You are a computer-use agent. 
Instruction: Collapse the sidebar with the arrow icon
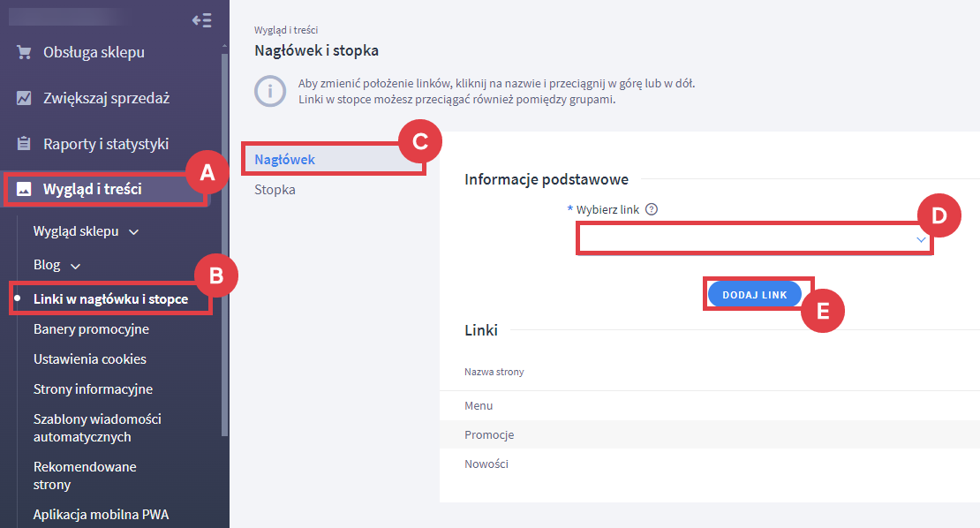pos(201,20)
